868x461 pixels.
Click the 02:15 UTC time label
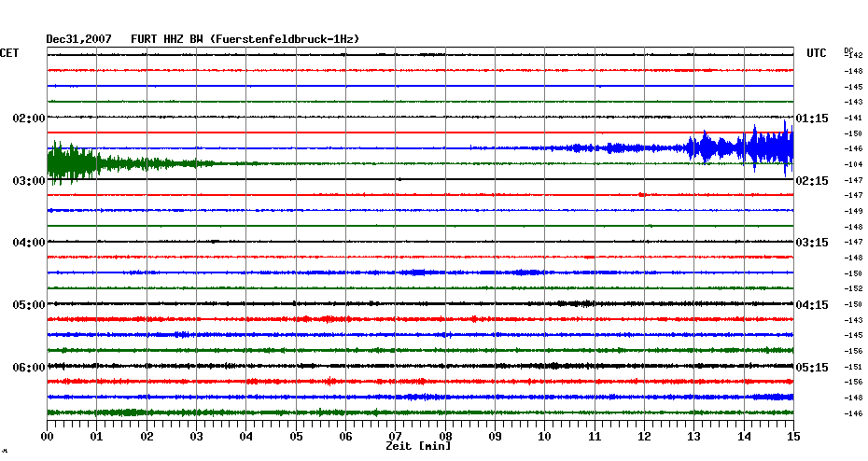812,181
